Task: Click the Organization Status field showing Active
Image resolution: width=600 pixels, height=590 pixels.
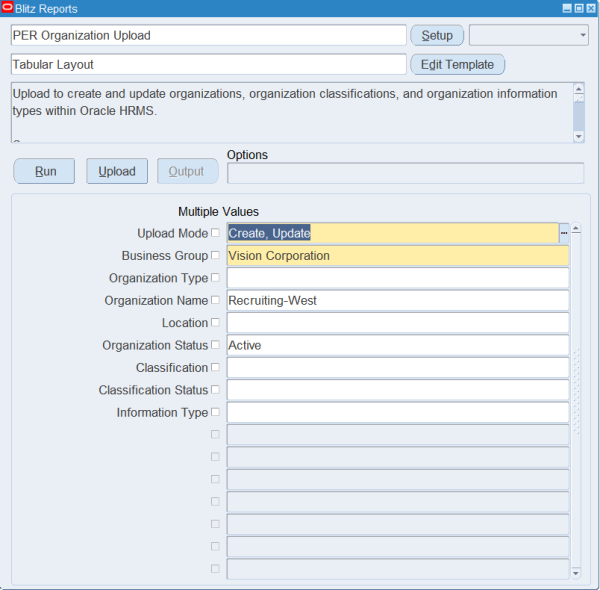Action: click(x=398, y=345)
